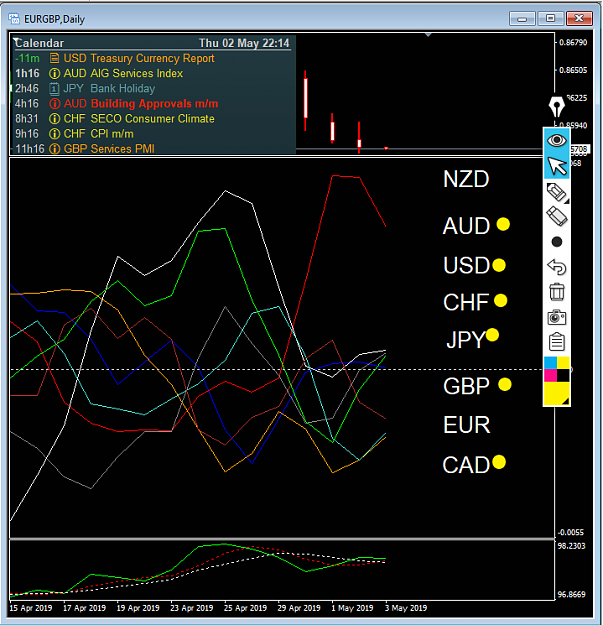Screen dimensions: 603x625
Task: Click the 'Thu 02 May 22:14' timestamp
Action: pyautogui.click(x=244, y=43)
